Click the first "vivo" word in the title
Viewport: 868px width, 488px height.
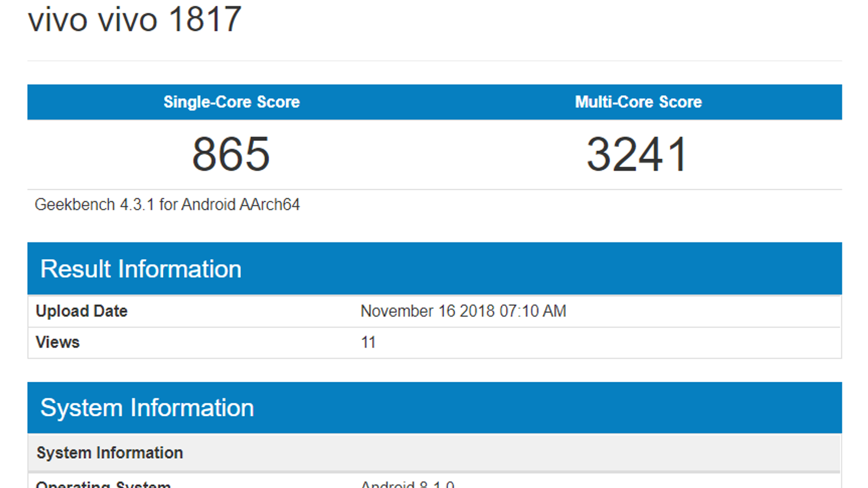[58, 20]
